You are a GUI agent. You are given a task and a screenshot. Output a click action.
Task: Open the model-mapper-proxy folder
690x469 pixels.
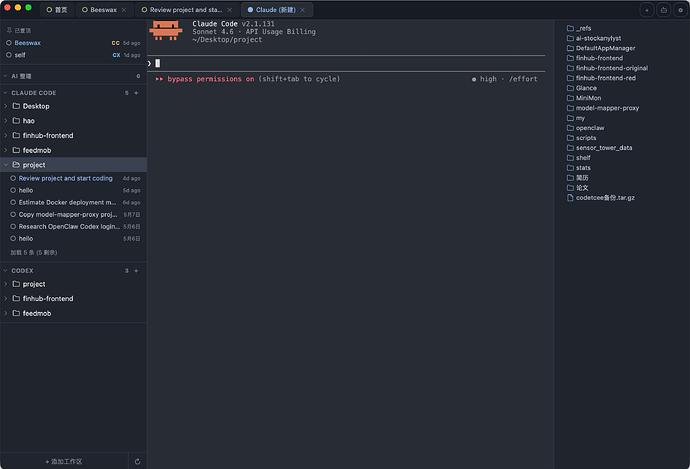tap(603, 108)
